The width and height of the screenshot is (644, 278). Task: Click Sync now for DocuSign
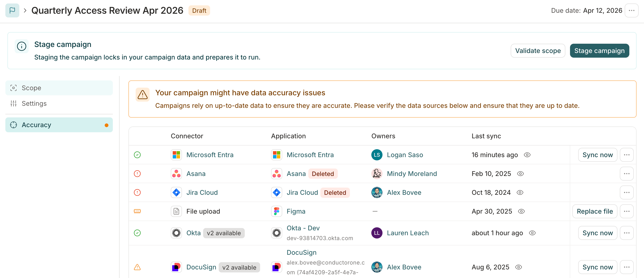(x=597, y=267)
